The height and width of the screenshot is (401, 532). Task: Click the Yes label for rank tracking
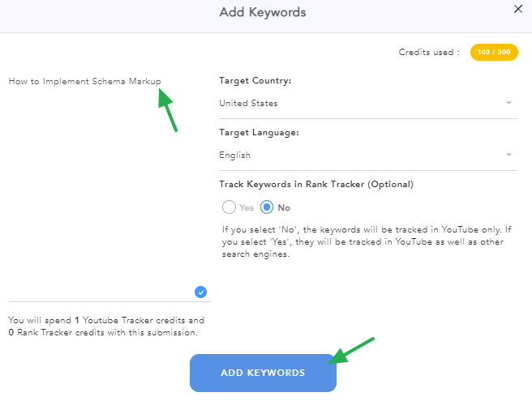[x=247, y=207]
